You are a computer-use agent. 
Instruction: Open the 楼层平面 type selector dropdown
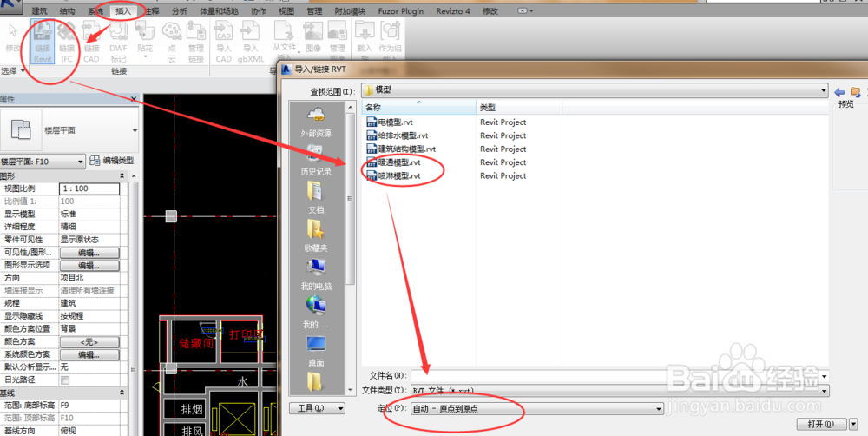tap(135, 131)
